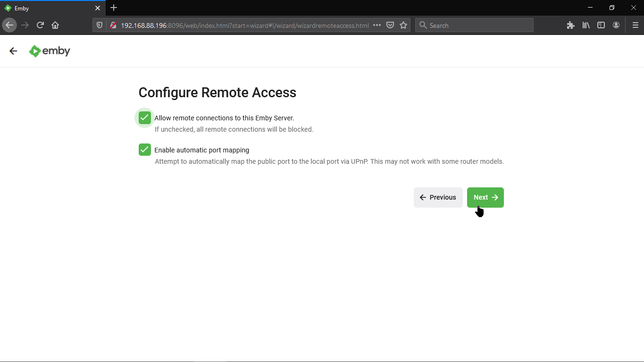Click the Configure Remote Access heading
The height and width of the screenshot is (362, 644).
217,93
